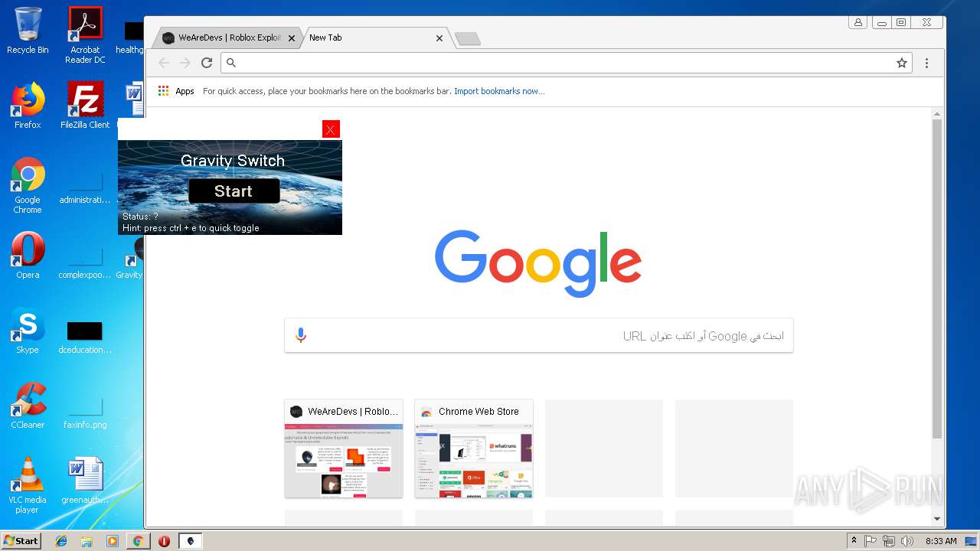Select the administrati desktop file

click(85, 187)
